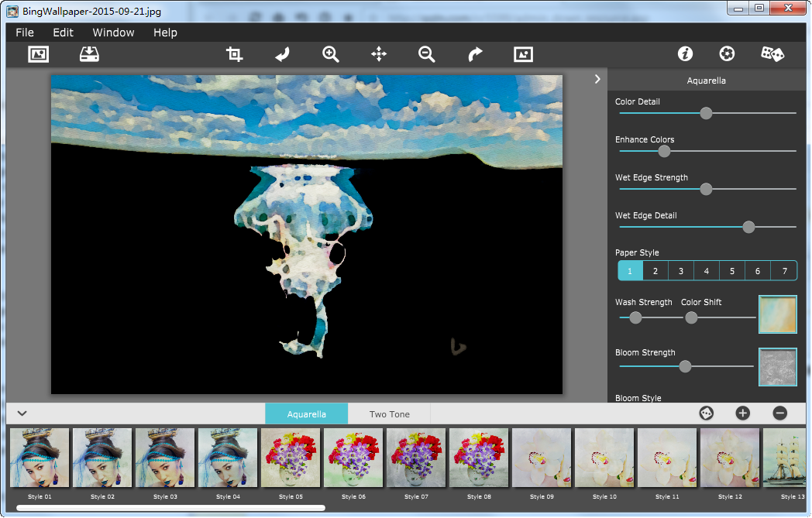The height and width of the screenshot is (518, 812).
Task: Zoom in with the magnifier plus icon
Action: coord(331,54)
